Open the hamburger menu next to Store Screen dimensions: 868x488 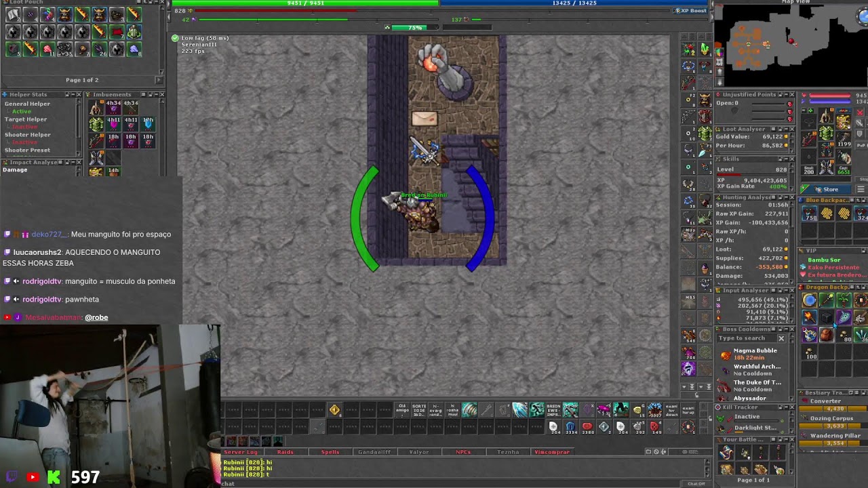pyautogui.click(x=861, y=189)
